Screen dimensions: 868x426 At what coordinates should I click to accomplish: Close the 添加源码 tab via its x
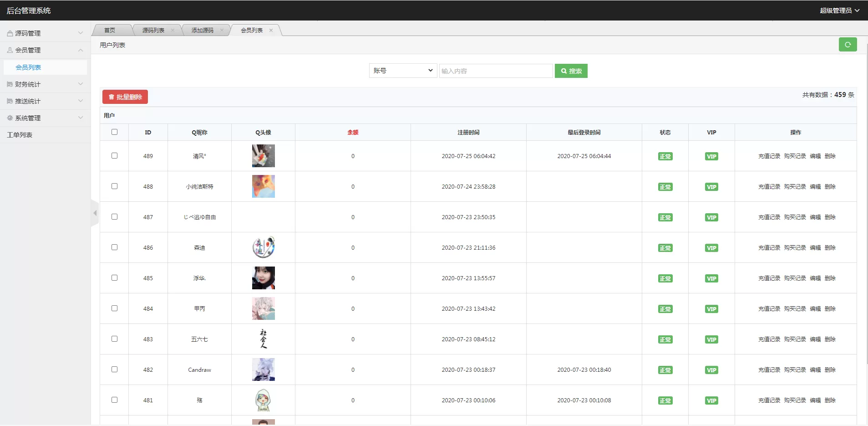point(222,31)
